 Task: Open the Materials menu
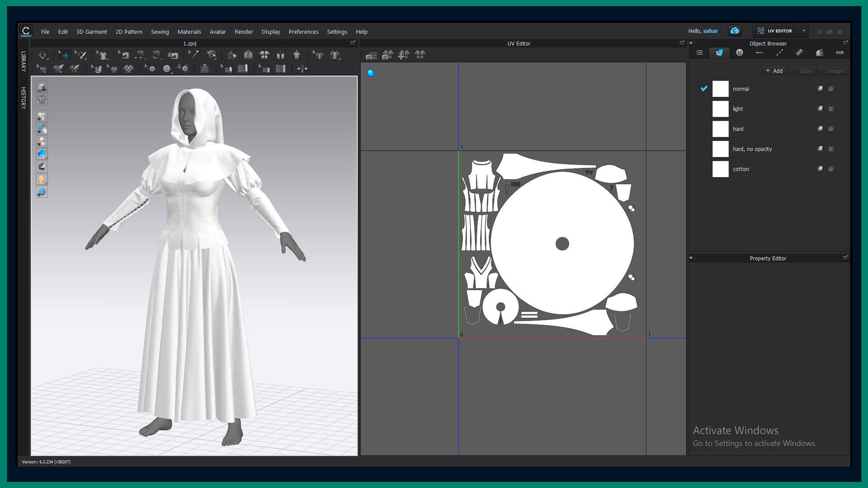point(189,32)
